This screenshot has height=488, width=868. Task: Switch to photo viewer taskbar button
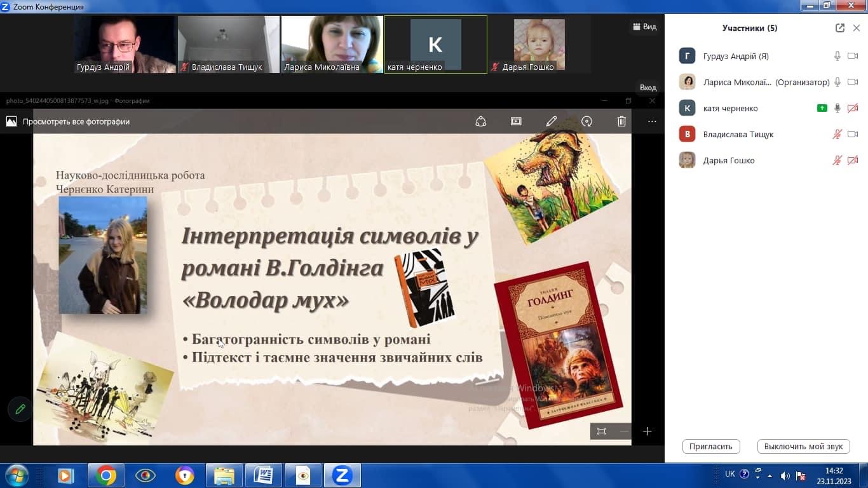coord(302,475)
